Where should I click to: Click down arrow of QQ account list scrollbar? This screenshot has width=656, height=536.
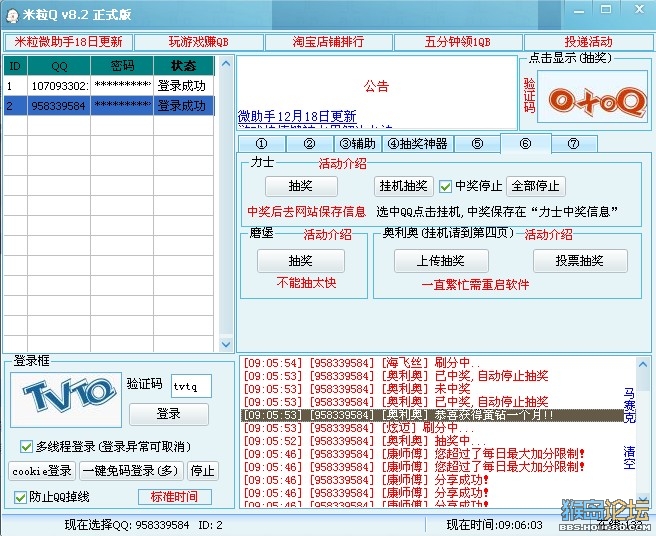click(226, 344)
